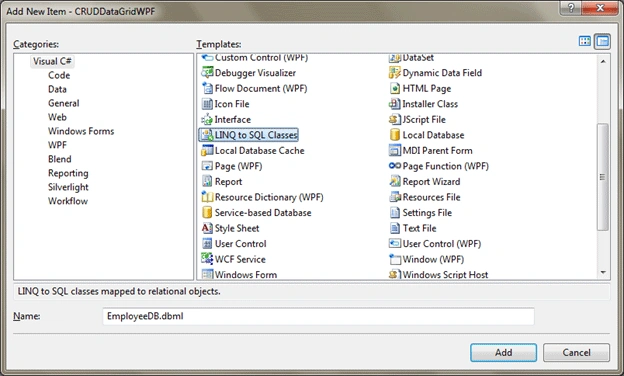Open dialog help with question mark button
The height and width of the screenshot is (376, 624).
[x=571, y=8]
